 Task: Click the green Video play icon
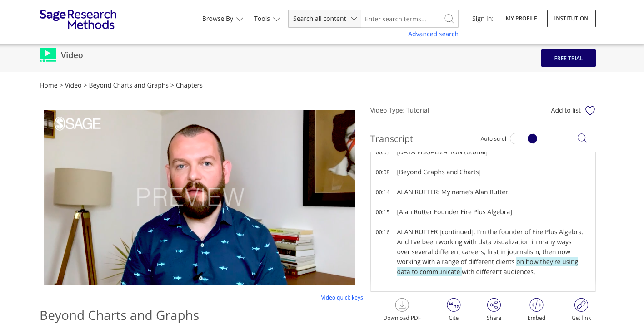[48, 55]
